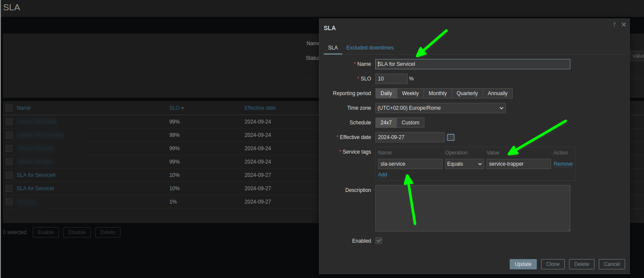Expand the Equals operation dropdown

tap(464, 164)
